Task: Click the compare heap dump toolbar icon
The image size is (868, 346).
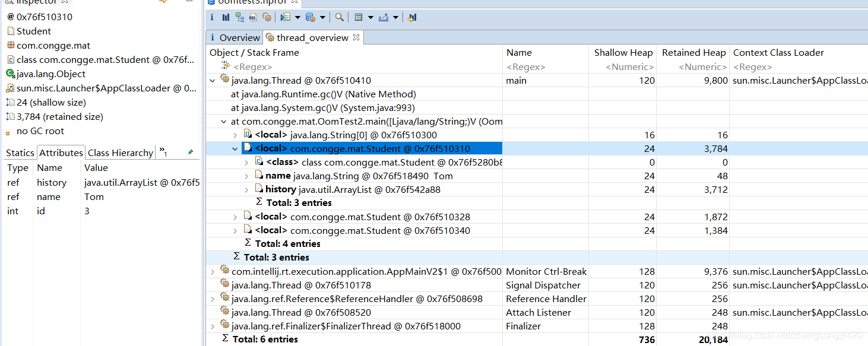Action: (412, 18)
